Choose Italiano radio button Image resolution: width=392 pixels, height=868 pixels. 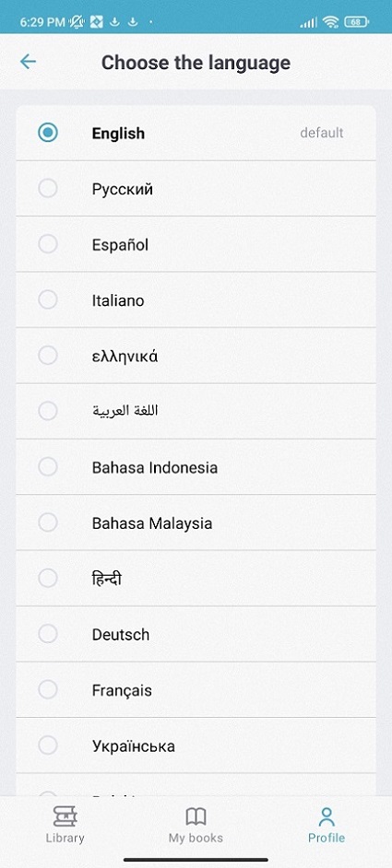(x=48, y=300)
